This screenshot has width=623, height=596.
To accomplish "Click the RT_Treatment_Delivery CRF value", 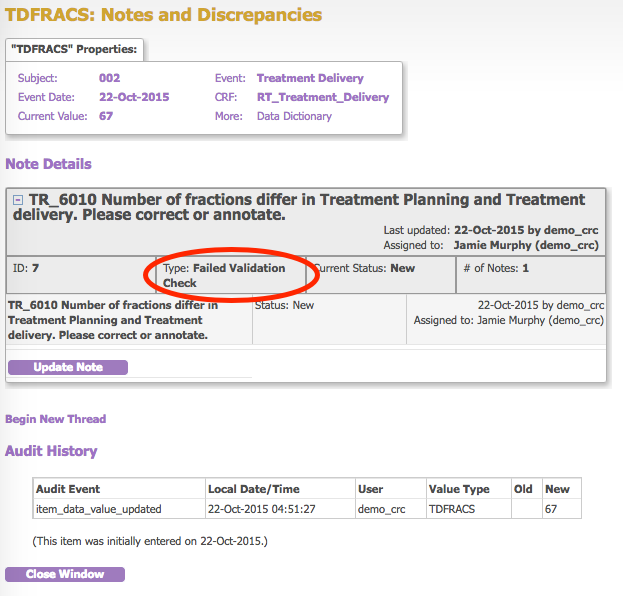I will point(322,97).
